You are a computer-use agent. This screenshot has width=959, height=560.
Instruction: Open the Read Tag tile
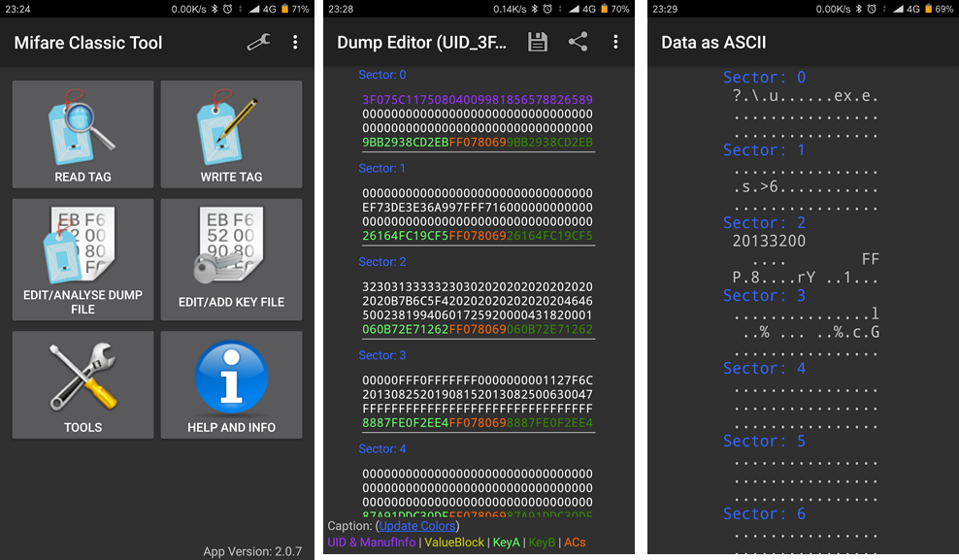coord(83,134)
